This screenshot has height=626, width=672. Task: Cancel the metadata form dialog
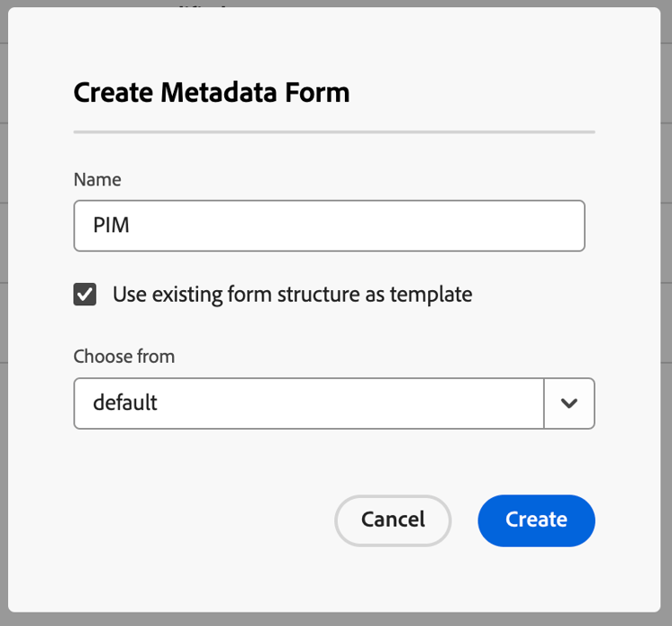[392, 520]
